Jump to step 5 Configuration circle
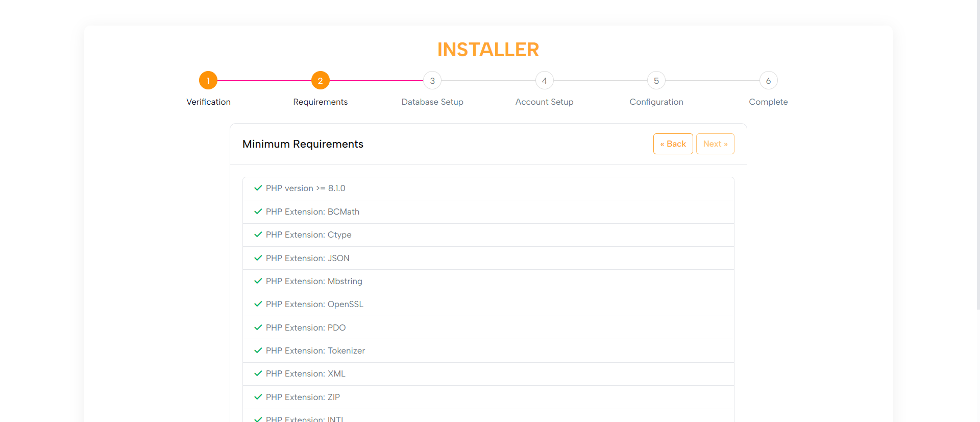Image resolution: width=980 pixels, height=422 pixels. click(x=656, y=80)
